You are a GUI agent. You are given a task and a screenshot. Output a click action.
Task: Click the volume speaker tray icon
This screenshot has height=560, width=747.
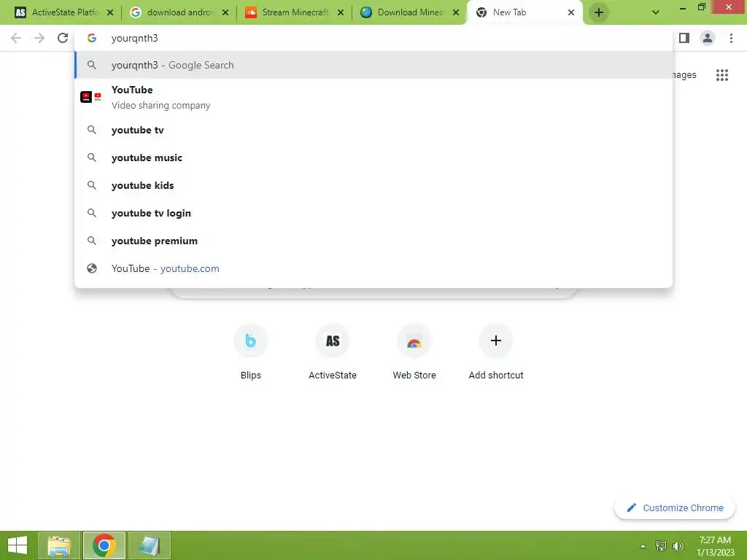coord(678,545)
